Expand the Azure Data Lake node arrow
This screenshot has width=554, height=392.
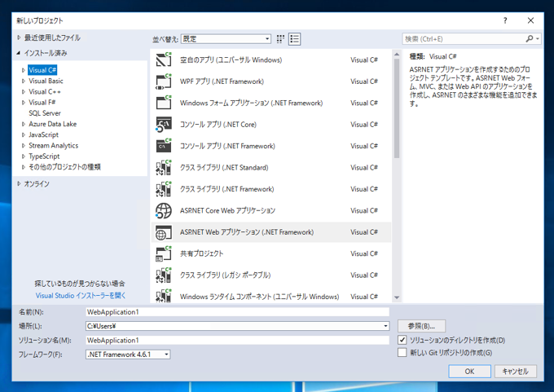tap(24, 124)
